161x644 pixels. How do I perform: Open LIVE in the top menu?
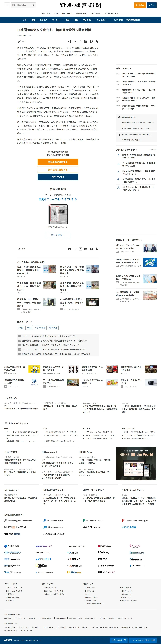click(56, 14)
